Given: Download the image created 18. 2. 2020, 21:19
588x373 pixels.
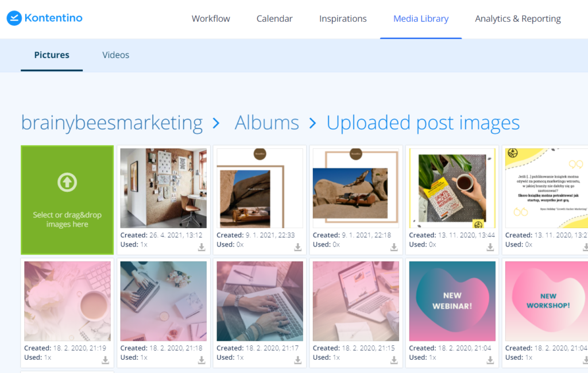Looking at the screenshot, I should pos(105,360).
